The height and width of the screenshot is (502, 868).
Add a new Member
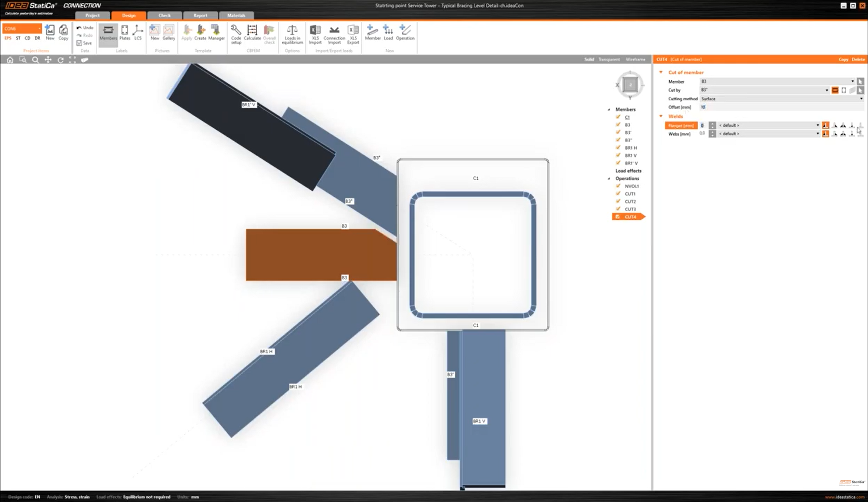click(372, 33)
